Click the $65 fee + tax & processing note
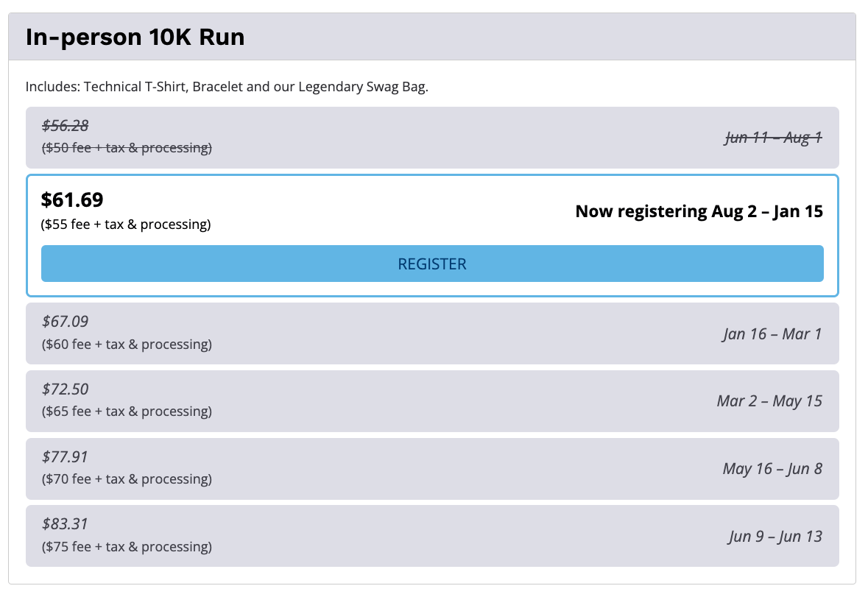Viewport: 868px width, 597px height. pyautogui.click(x=127, y=411)
